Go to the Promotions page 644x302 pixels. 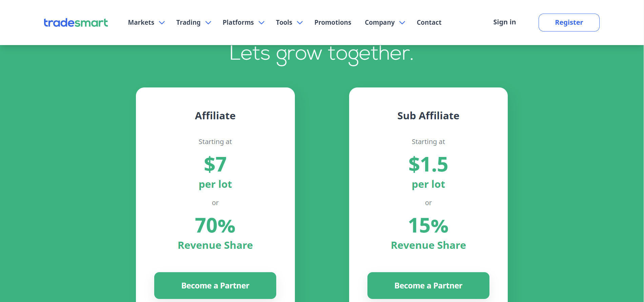(x=333, y=22)
